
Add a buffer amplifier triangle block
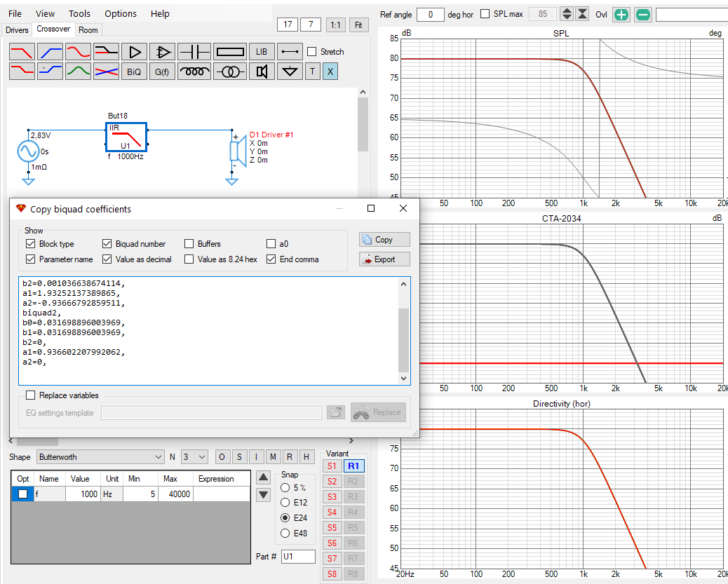pos(134,52)
